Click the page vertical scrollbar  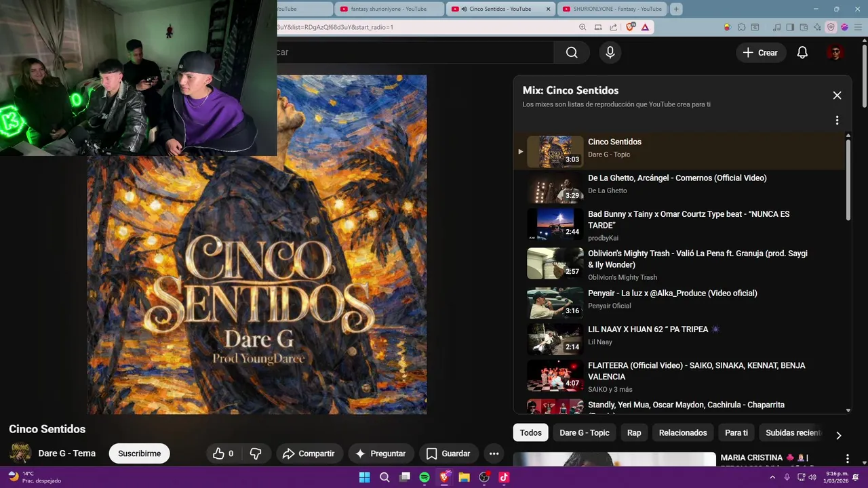864,75
